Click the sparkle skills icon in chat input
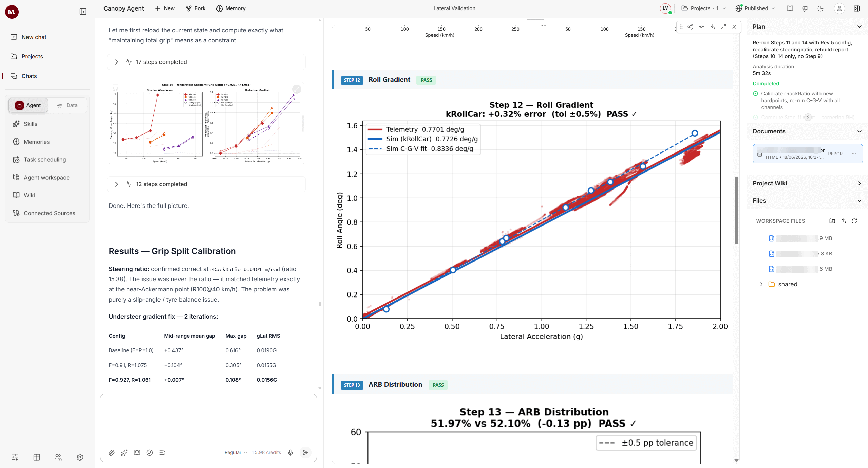This screenshot has width=868, height=468. [x=124, y=452]
